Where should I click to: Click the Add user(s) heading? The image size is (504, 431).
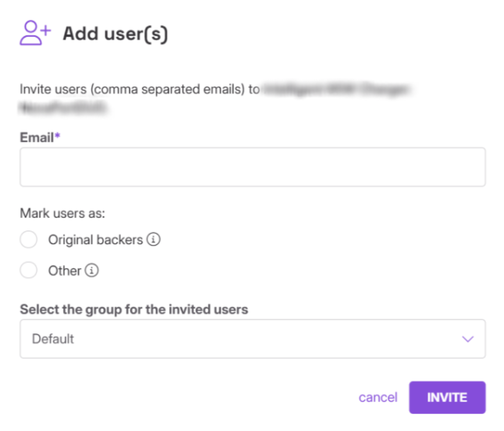click(x=115, y=34)
